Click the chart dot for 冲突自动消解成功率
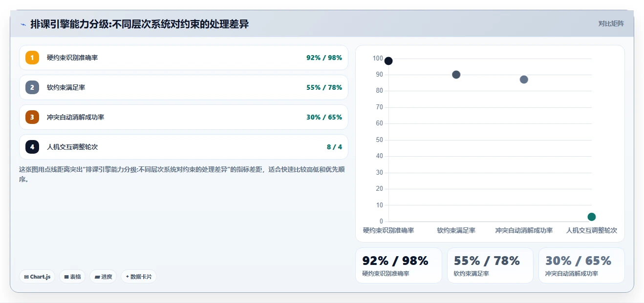Viewport: 644px width, 303px height. point(524,80)
